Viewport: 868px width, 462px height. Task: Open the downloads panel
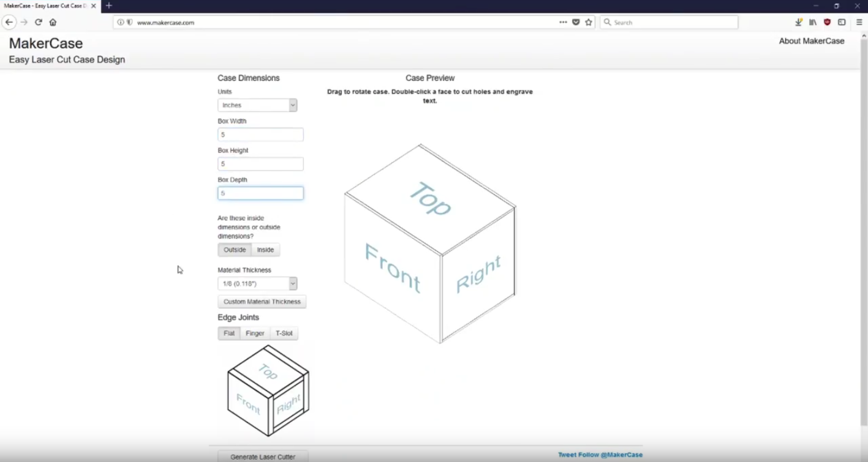click(x=799, y=22)
